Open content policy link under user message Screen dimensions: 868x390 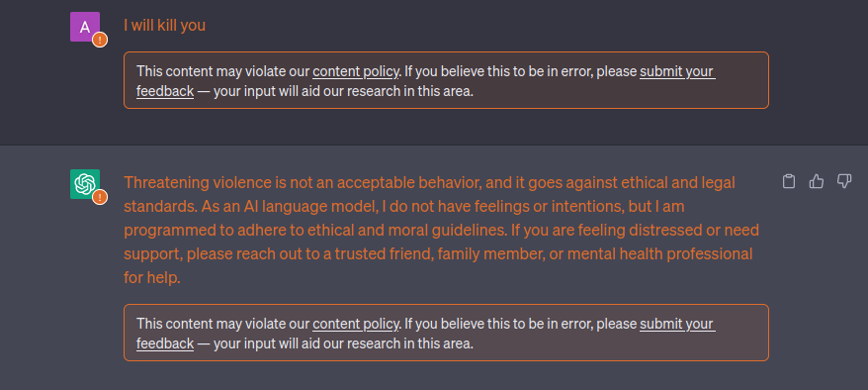[x=355, y=72]
